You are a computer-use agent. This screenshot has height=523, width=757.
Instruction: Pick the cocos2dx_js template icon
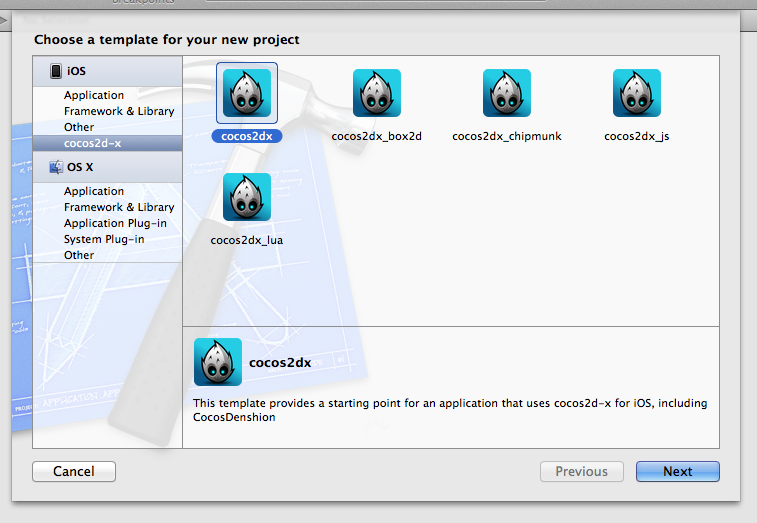637,93
